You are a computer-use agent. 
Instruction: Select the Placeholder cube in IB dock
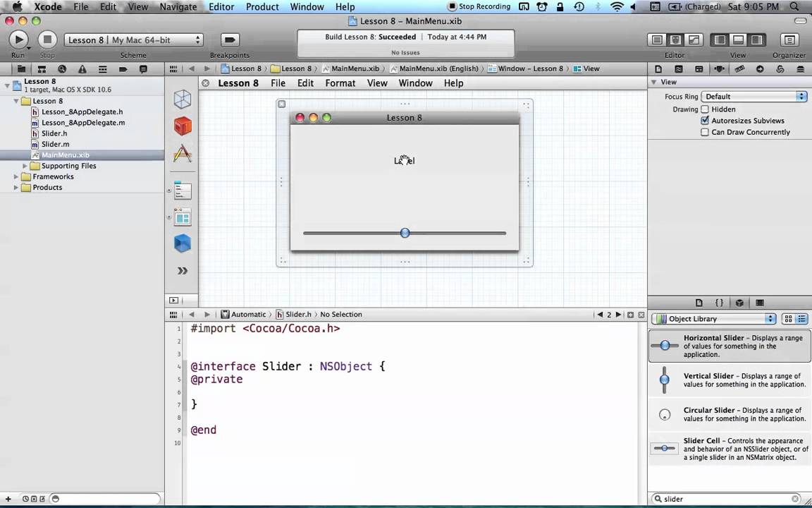click(183, 99)
